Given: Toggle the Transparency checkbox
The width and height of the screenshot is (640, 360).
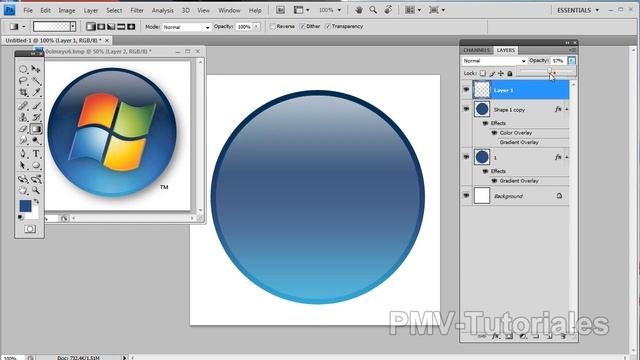Looking at the screenshot, I should (328, 27).
